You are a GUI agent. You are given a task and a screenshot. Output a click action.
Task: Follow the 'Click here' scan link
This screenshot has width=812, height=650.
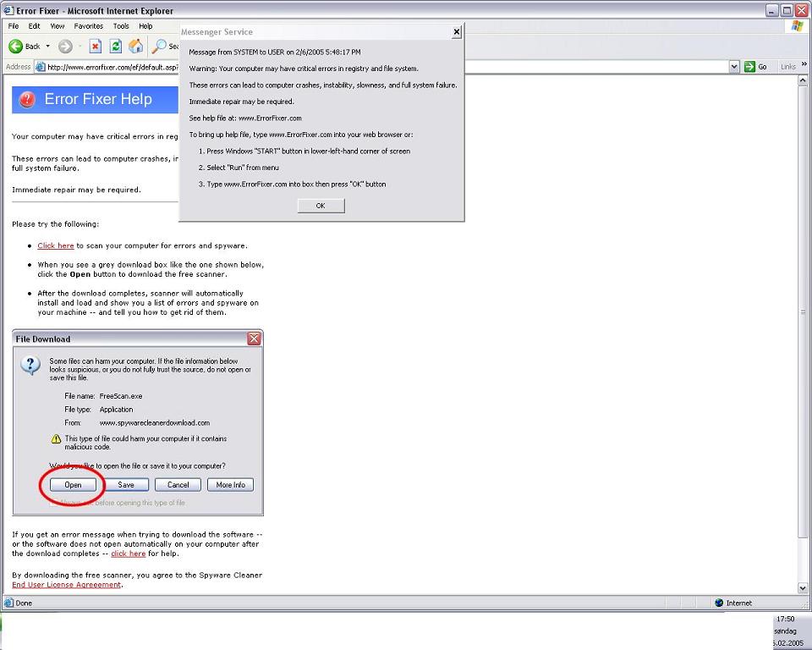(56, 245)
